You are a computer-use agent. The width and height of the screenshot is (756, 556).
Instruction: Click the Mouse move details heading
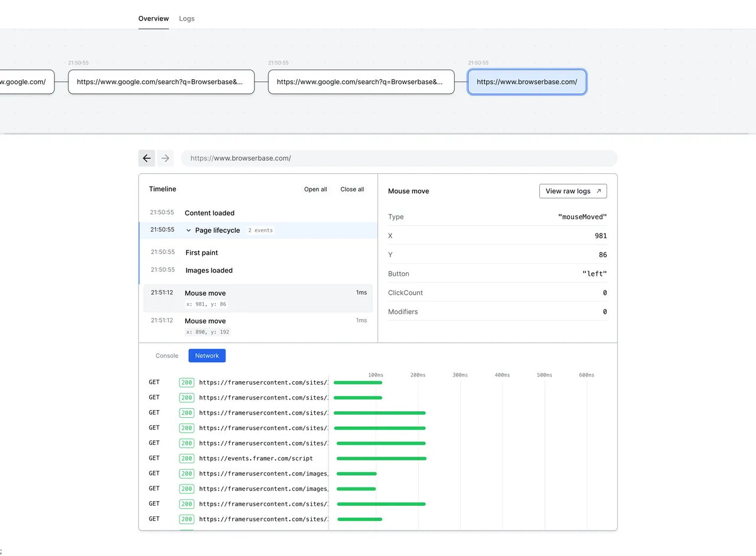click(x=409, y=191)
